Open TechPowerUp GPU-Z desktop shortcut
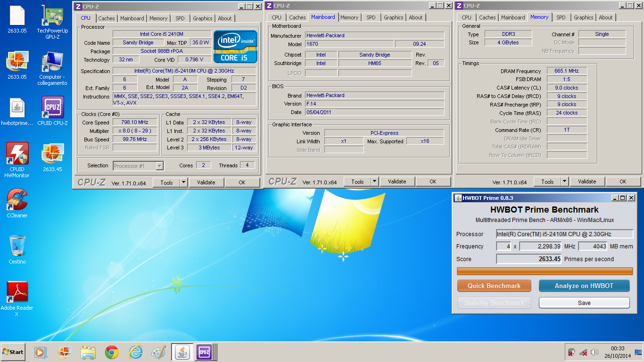Viewport: 644px width, 362px height. click(52, 22)
